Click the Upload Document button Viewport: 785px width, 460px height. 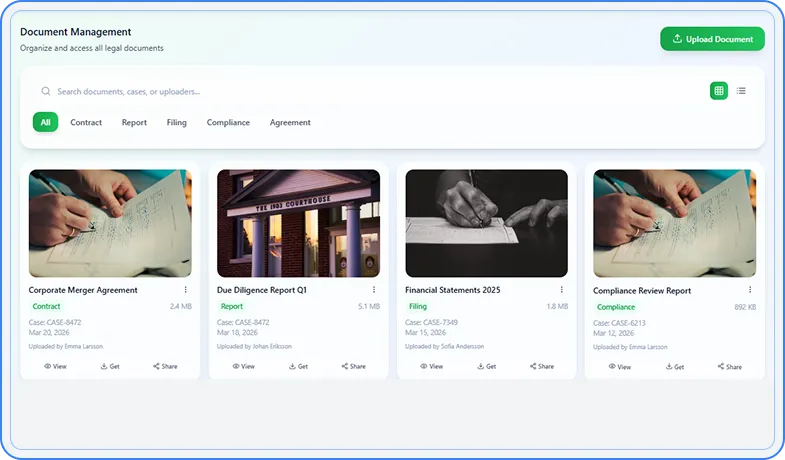pos(712,39)
